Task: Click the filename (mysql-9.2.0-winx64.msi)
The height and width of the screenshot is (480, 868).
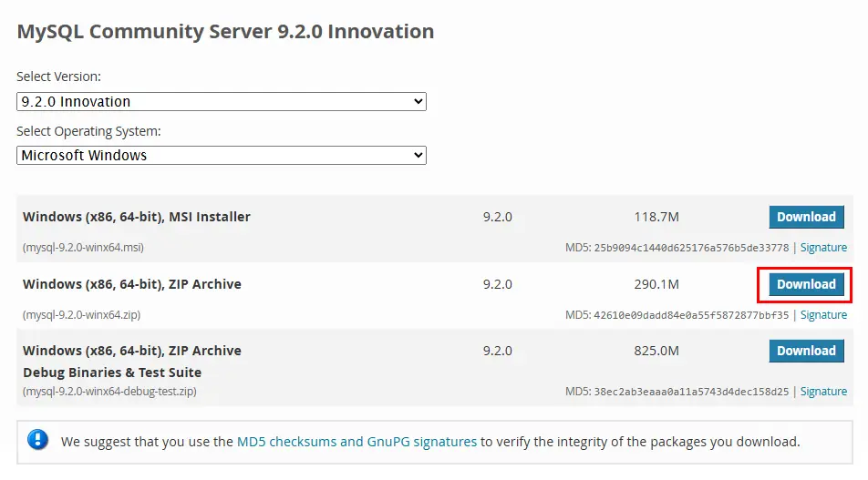Action: click(83, 248)
